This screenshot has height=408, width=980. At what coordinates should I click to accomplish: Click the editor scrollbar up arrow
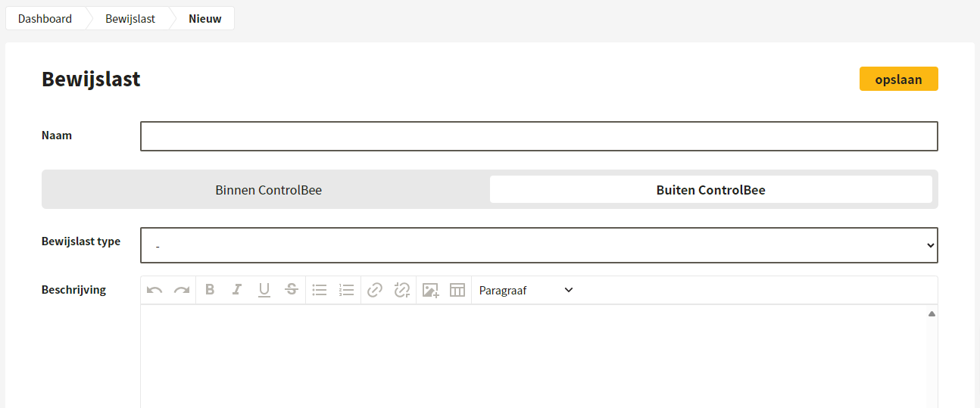(x=932, y=313)
